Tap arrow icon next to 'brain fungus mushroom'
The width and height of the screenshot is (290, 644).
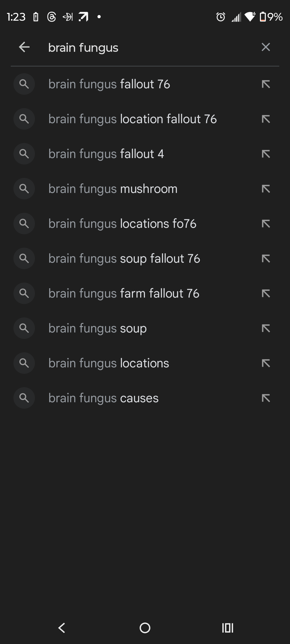tap(266, 189)
